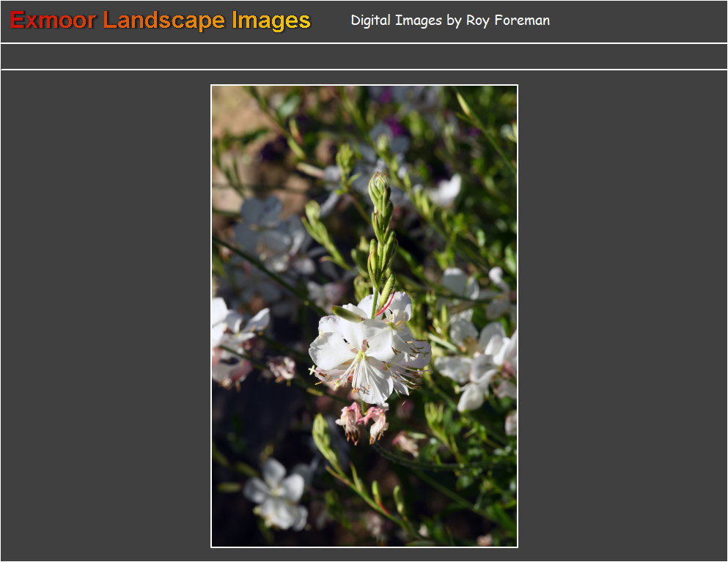Click the white flower cluster at the photo's right edge
Viewport: 728px width, 562px height.
(x=480, y=359)
